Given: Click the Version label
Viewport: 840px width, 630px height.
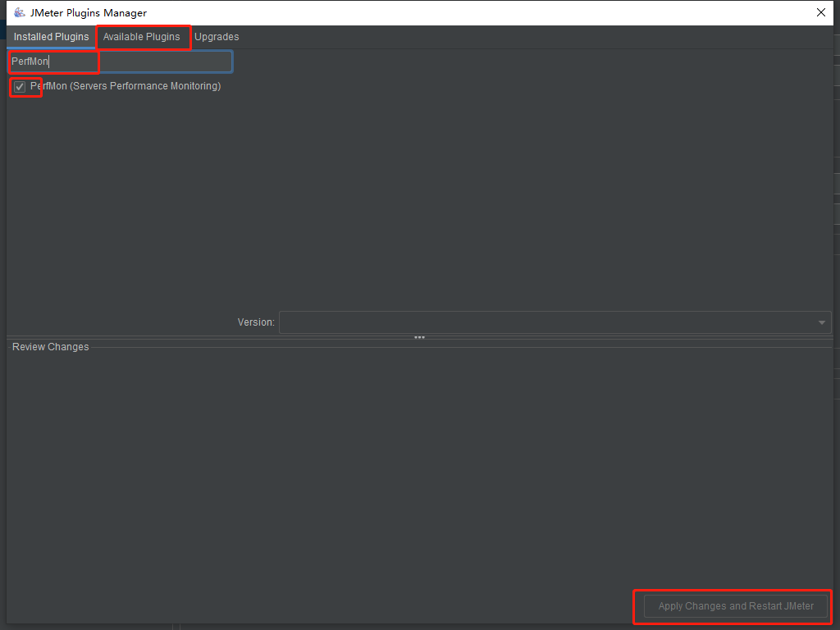Looking at the screenshot, I should (x=256, y=322).
